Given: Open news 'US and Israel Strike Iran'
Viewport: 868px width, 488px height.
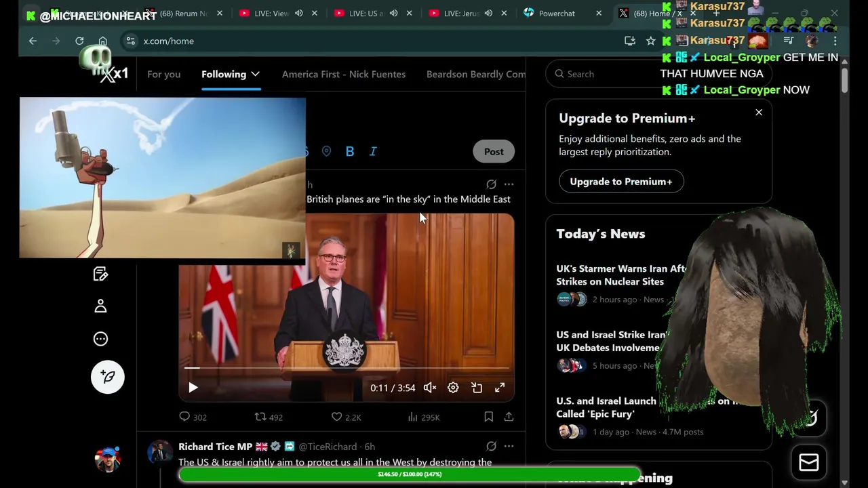Looking at the screenshot, I should [x=612, y=341].
